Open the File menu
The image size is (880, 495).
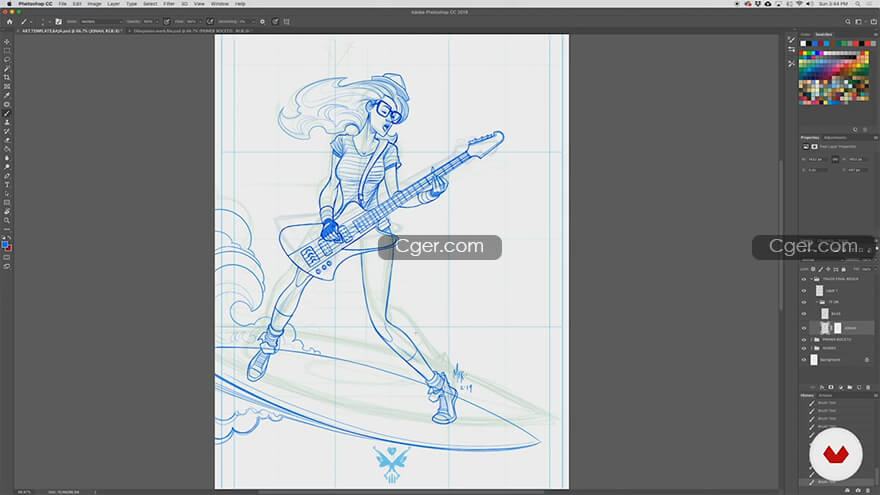tap(62, 3)
